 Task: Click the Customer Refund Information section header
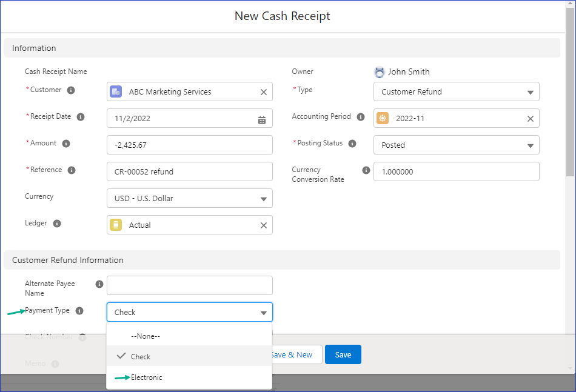[x=282, y=260]
